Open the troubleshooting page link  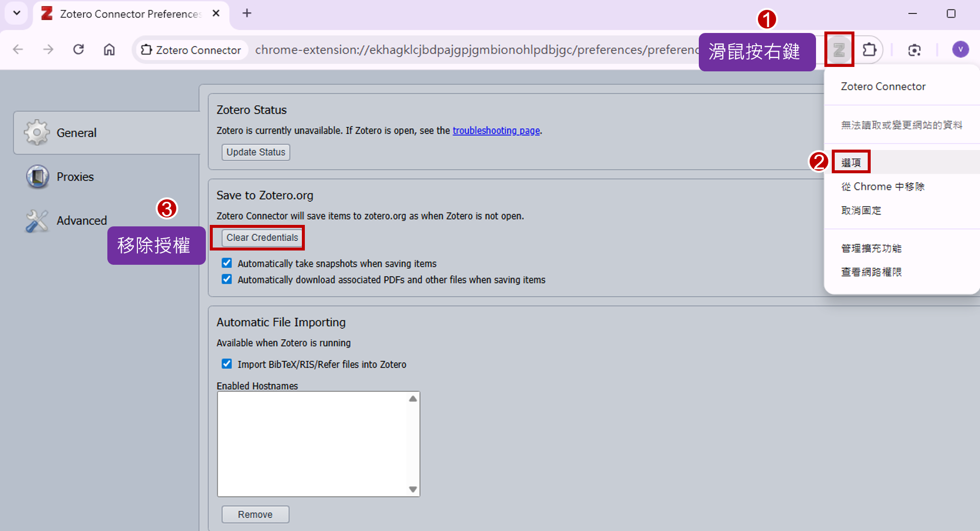496,130
